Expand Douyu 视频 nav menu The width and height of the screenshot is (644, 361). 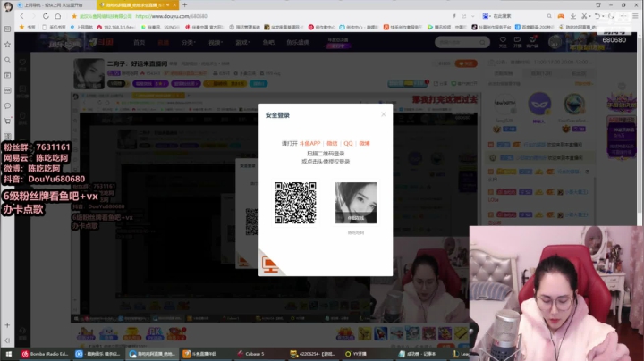(216, 42)
